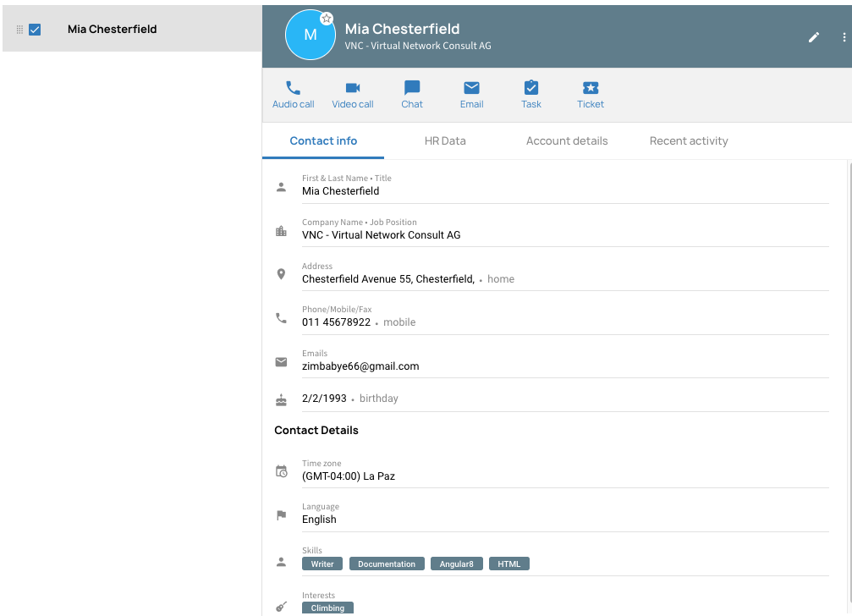Mark contact as favorite with star icon

tap(327, 19)
